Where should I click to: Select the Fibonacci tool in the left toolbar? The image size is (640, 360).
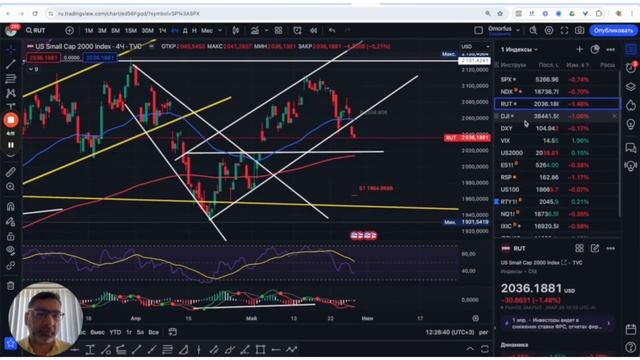click(x=11, y=78)
